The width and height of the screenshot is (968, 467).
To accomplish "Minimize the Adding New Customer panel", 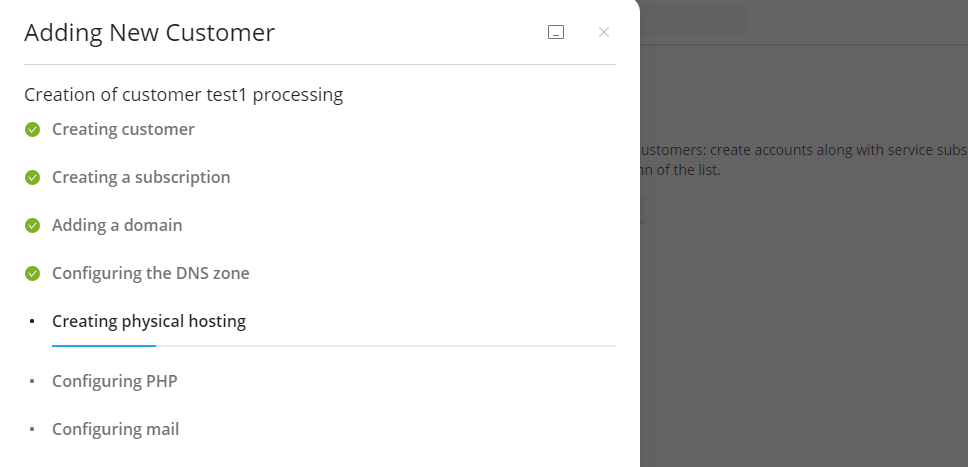I will pyautogui.click(x=556, y=32).
